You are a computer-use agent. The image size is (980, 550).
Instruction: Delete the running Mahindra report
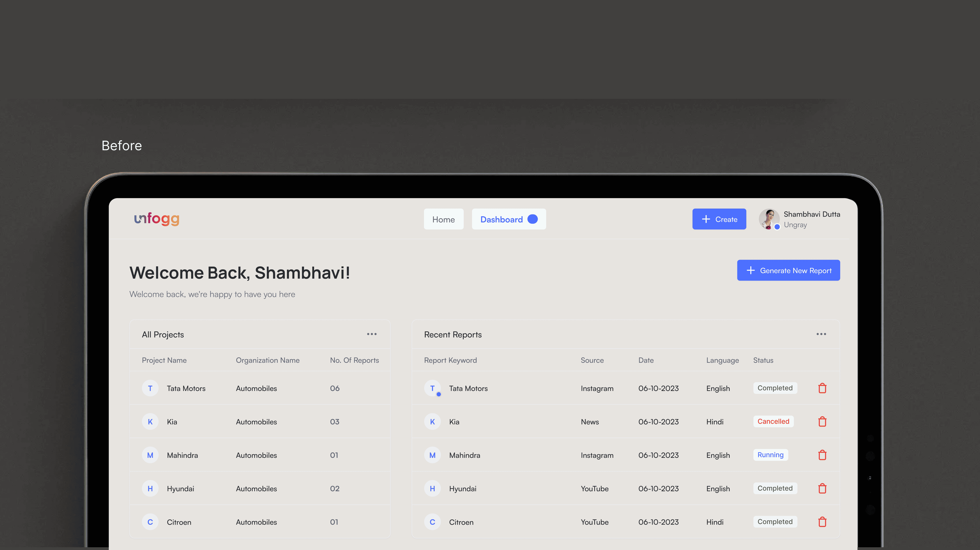pos(822,455)
